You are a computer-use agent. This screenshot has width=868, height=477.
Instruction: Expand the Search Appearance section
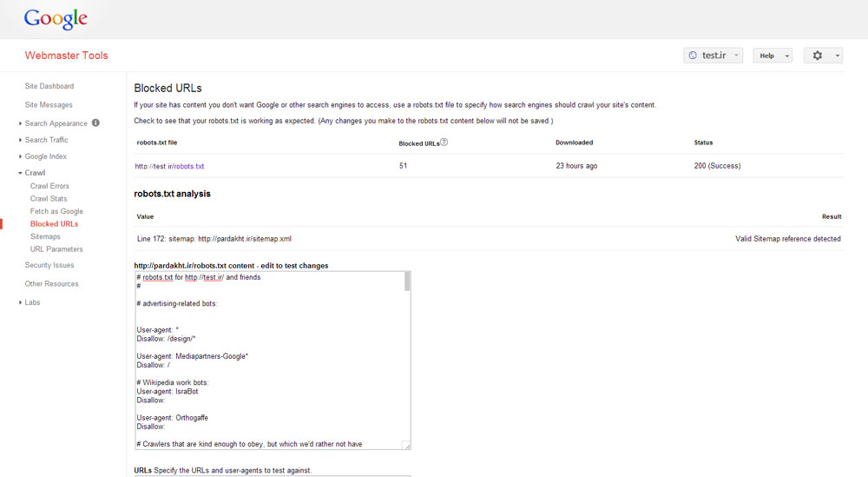coord(21,123)
